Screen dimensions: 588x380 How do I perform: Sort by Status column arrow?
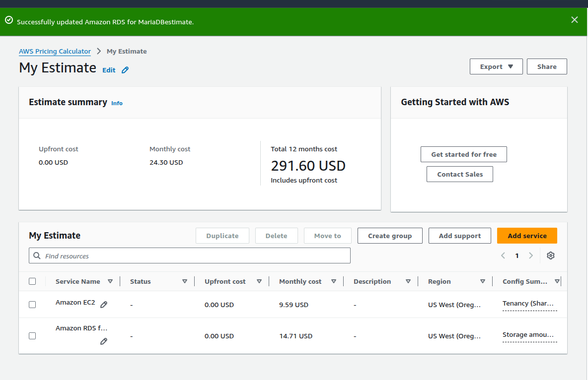[x=185, y=281]
